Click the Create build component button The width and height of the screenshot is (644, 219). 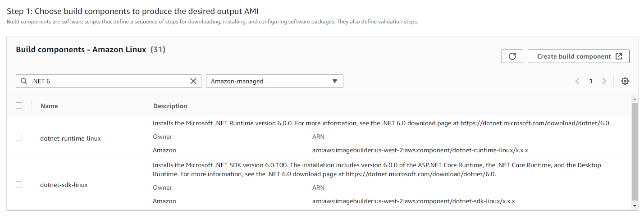(578, 56)
